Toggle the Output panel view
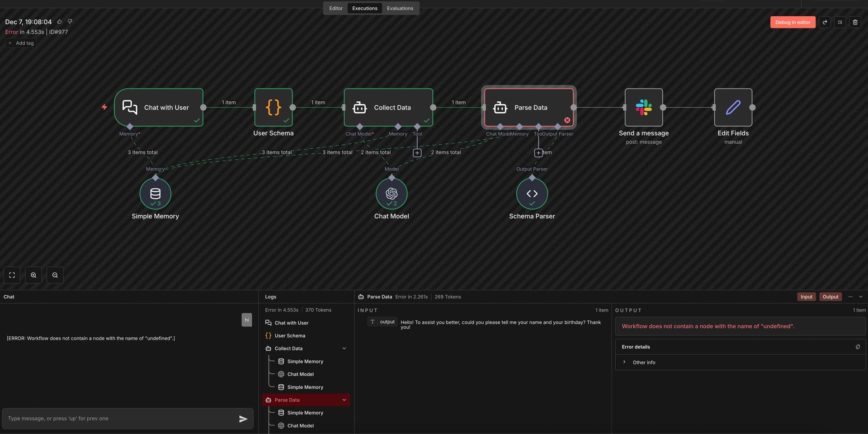The height and width of the screenshot is (434, 868). (x=830, y=297)
